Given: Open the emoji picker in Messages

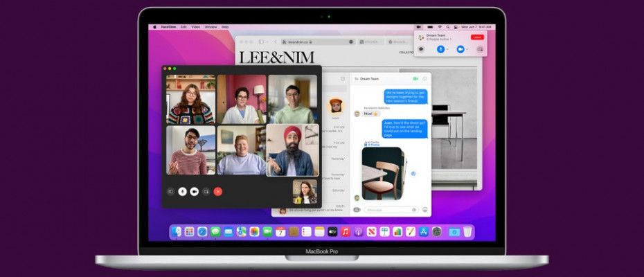Looking at the screenshot, I should 424,210.
